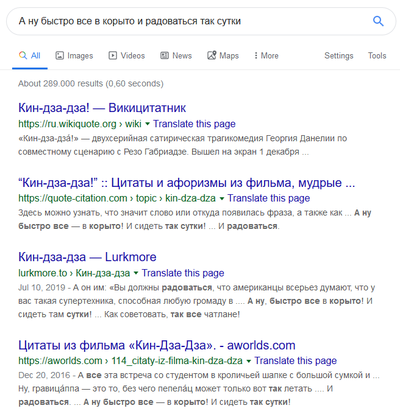Expand dropdown arrow next to quote-citation.com URL

[222, 199]
